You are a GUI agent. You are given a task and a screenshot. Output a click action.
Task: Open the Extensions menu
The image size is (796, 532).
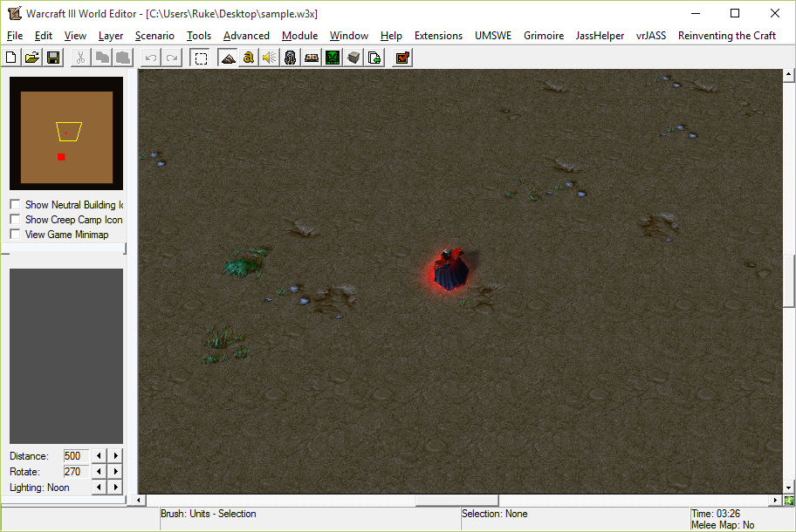coord(439,36)
